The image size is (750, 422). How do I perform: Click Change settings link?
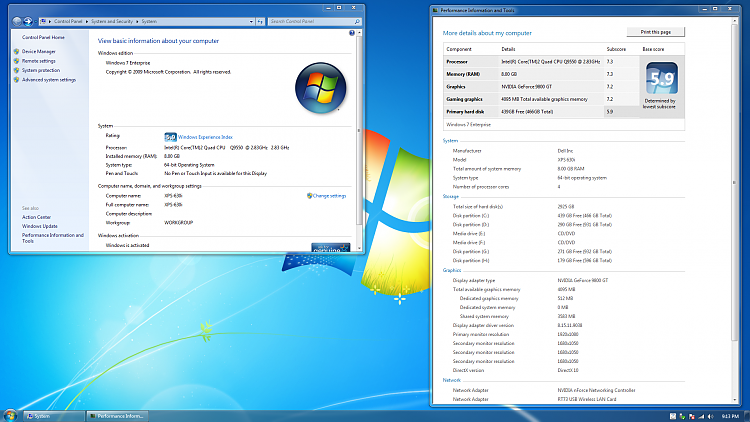click(x=329, y=196)
